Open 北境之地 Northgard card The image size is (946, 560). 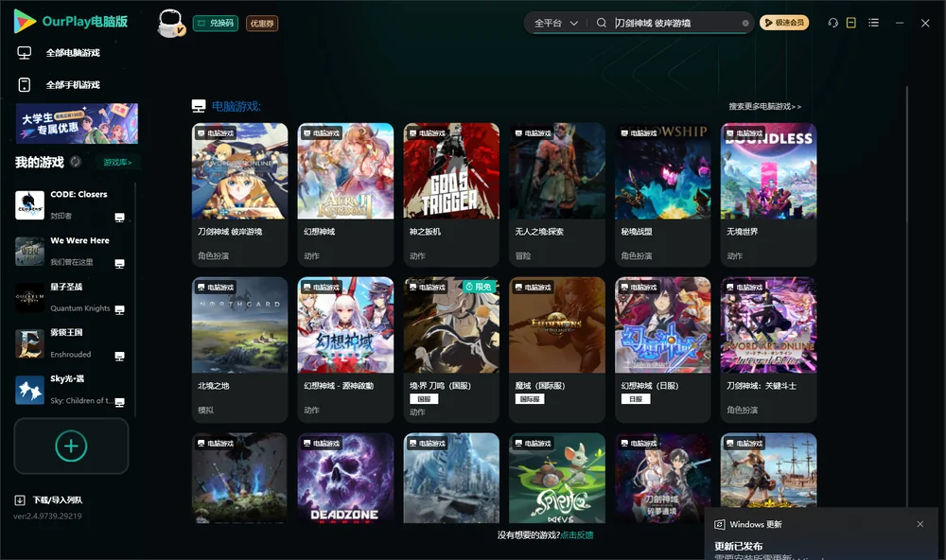(x=239, y=349)
